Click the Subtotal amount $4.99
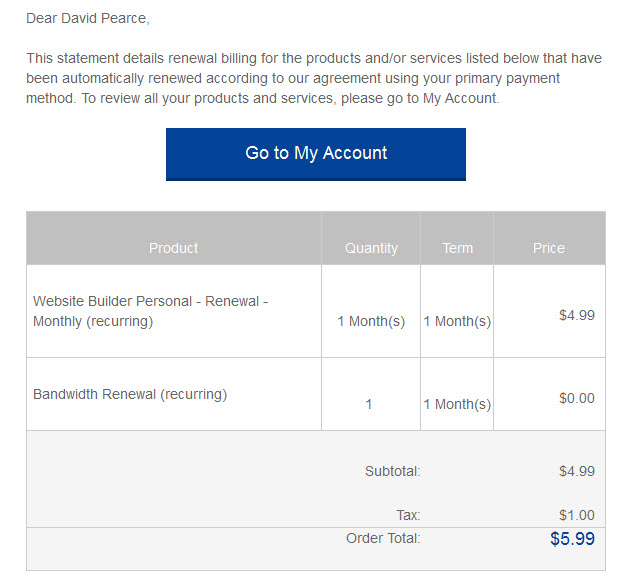624x579 pixels. click(x=577, y=471)
